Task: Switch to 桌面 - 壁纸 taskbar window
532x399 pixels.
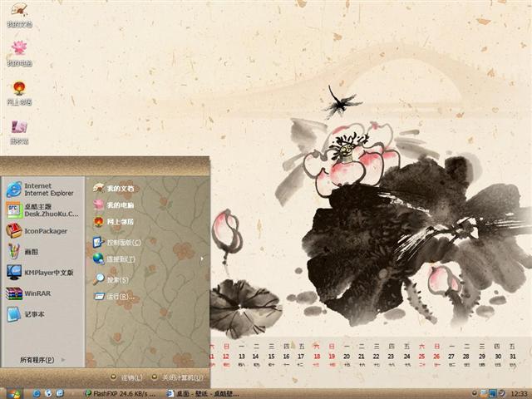Action: (x=204, y=393)
